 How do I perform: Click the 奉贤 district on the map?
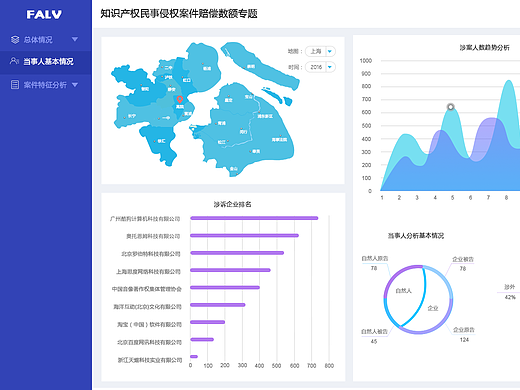coord(256,151)
